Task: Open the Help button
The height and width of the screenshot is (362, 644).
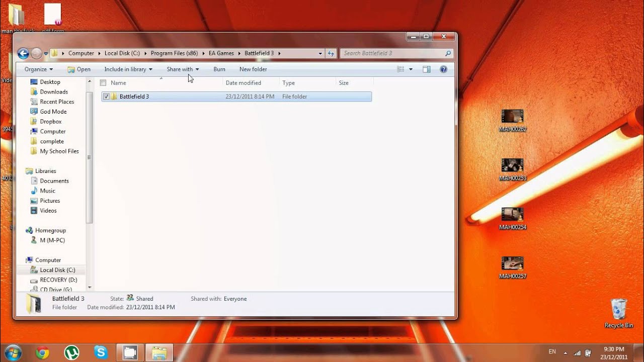Action: coord(443,69)
